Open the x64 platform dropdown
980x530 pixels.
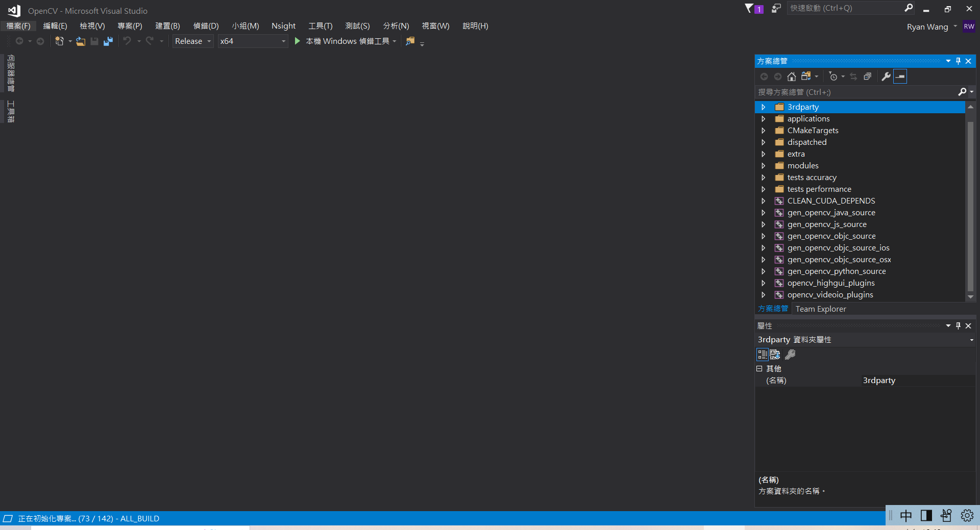pyautogui.click(x=253, y=41)
